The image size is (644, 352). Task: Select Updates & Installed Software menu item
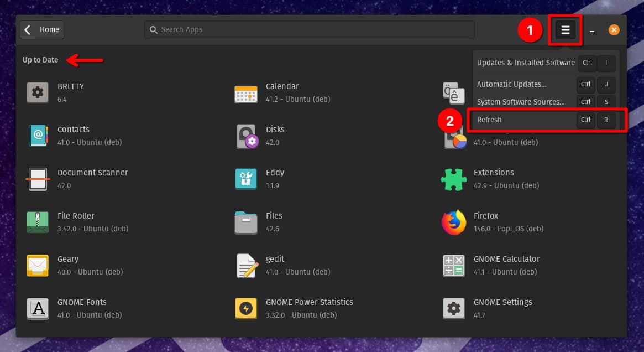pos(525,63)
